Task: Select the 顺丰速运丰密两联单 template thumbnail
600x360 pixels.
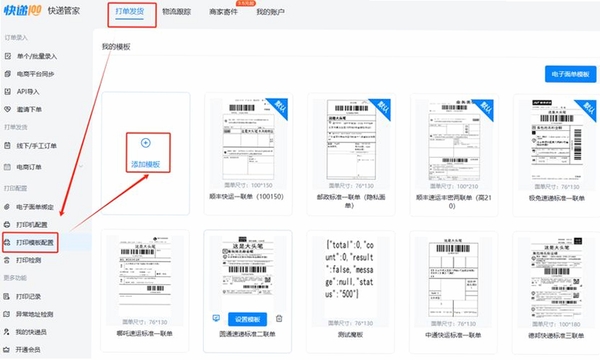Action: click(x=454, y=140)
